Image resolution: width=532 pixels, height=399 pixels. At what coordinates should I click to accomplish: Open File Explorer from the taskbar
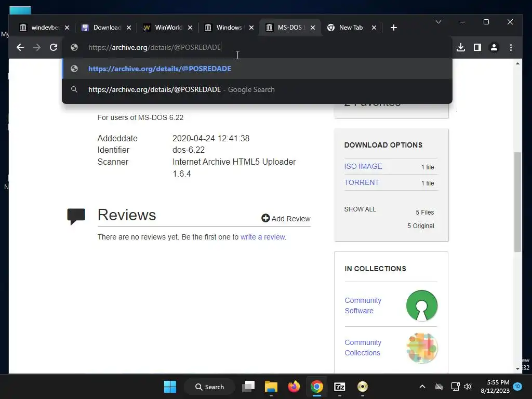tap(271, 387)
